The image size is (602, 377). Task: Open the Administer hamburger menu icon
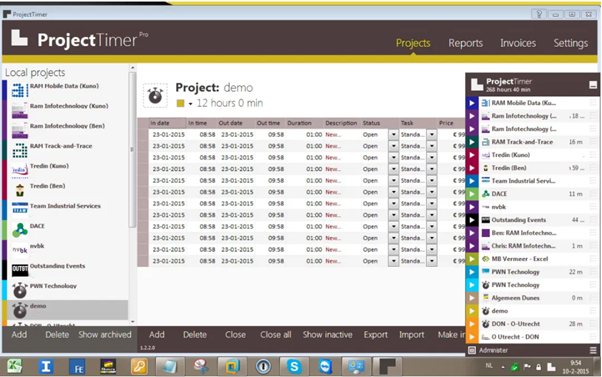(593, 350)
